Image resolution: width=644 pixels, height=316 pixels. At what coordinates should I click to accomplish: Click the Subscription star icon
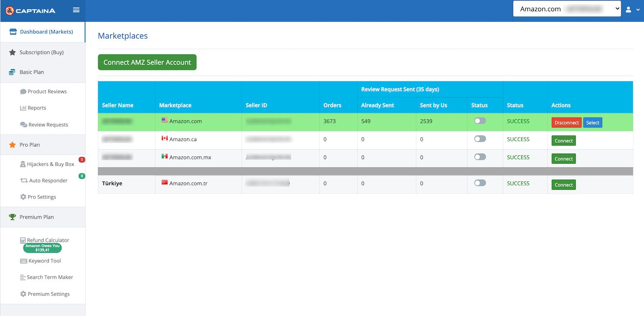(x=12, y=52)
